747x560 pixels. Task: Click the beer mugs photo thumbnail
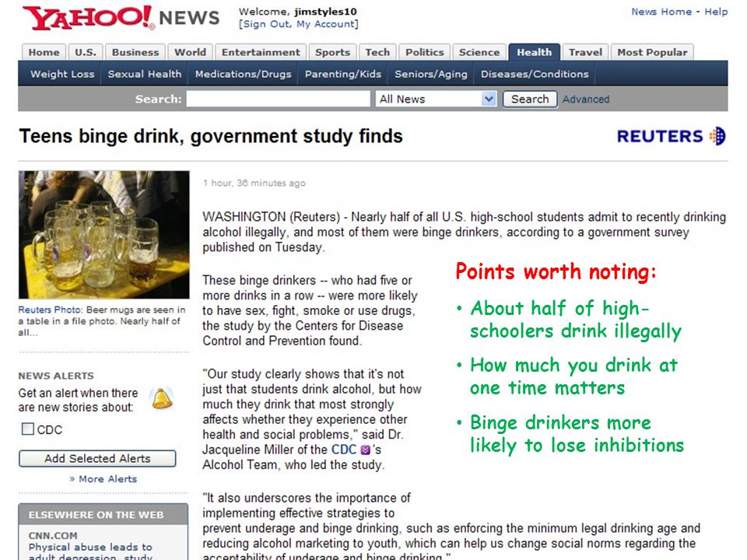pyautogui.click(x=103, y=235)
